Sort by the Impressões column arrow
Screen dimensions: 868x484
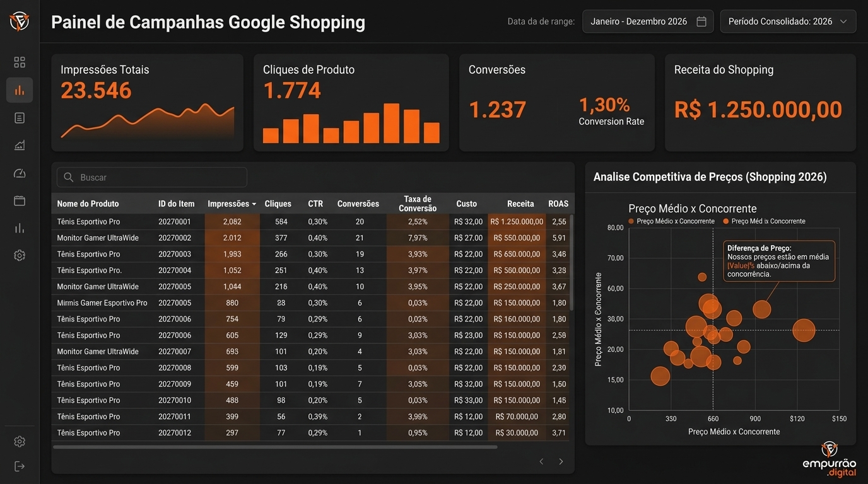[254, 204]
